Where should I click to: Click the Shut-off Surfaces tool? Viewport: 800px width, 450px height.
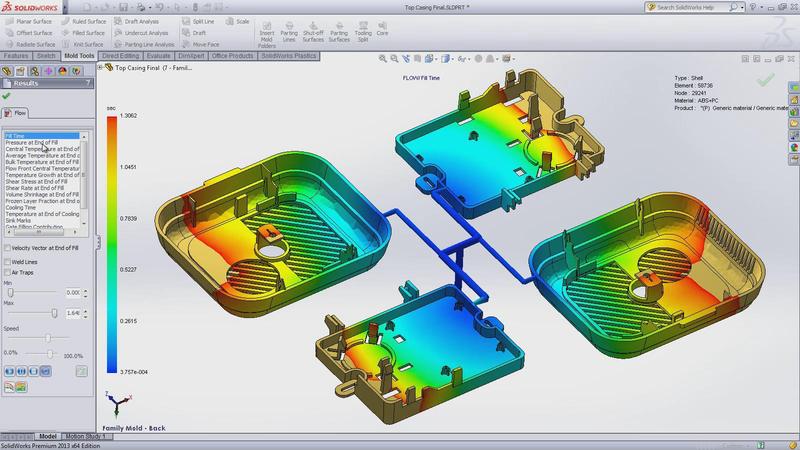[313, 32]
